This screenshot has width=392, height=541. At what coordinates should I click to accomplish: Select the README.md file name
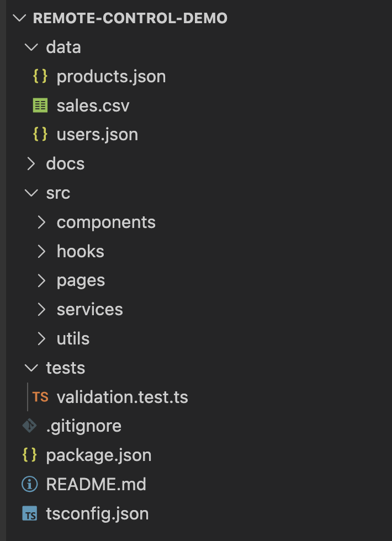96,485
